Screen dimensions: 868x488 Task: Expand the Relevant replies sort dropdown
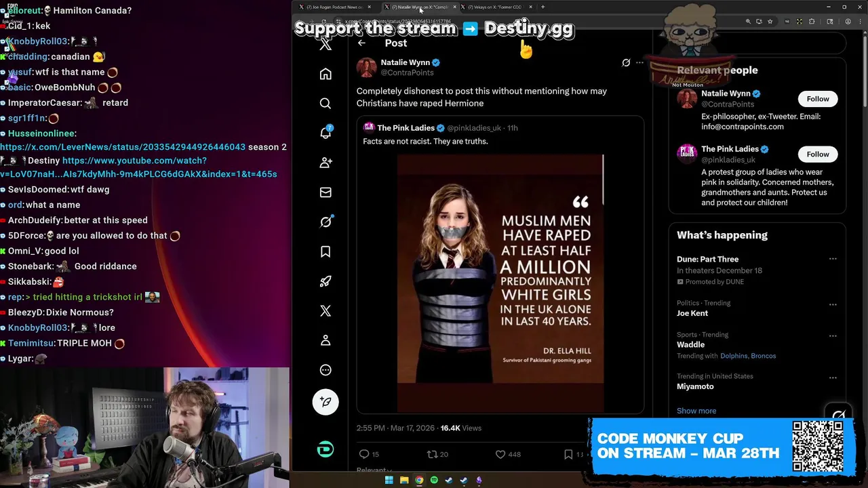(374, 470)
